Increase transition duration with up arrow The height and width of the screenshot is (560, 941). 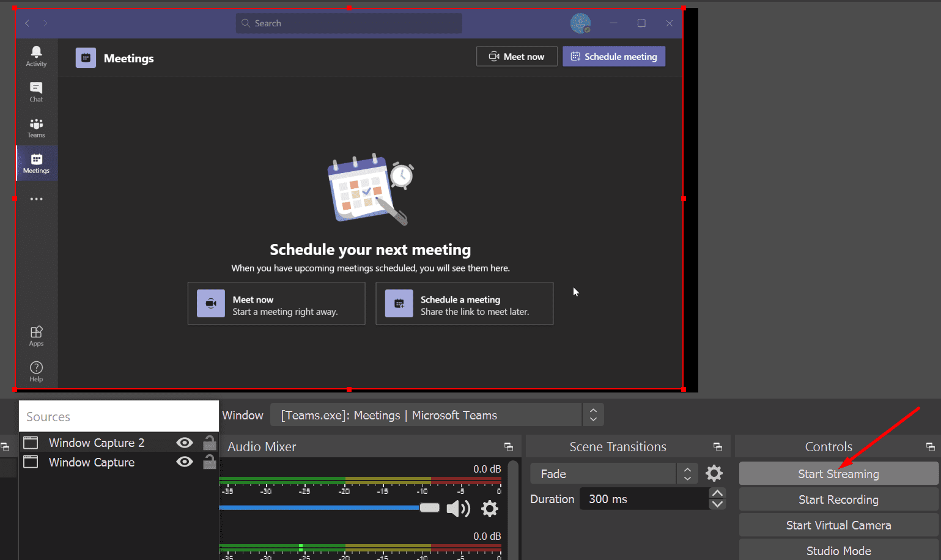[x=718, y=493]
